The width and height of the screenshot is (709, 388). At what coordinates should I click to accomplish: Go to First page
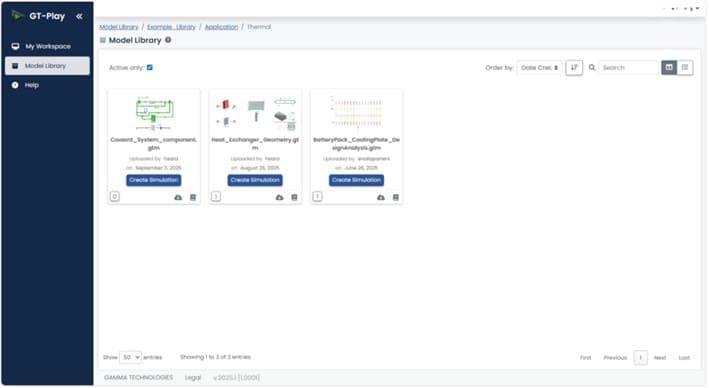tap(586, 358)
